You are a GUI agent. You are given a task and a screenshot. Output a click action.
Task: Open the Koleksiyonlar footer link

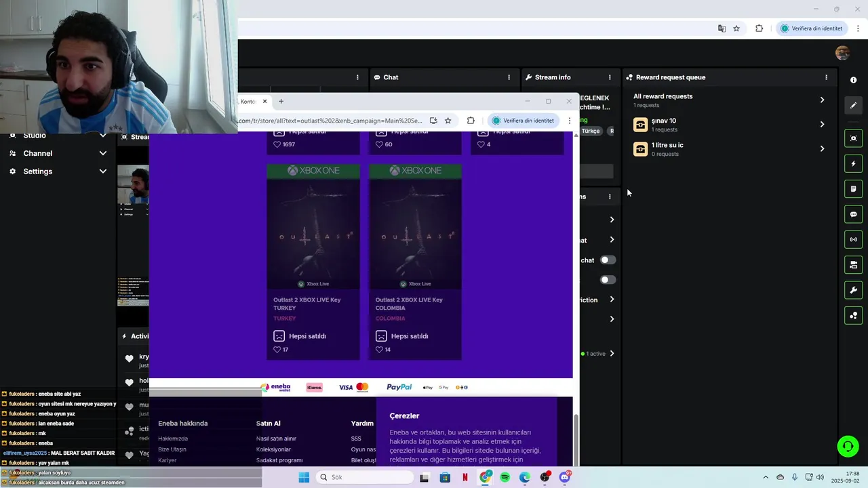tap(273, 449)
